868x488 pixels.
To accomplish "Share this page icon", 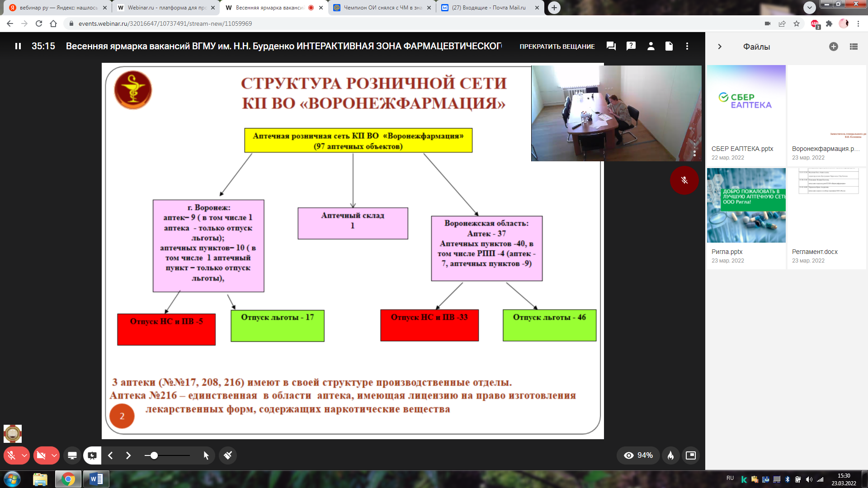I will pos(782,23).
